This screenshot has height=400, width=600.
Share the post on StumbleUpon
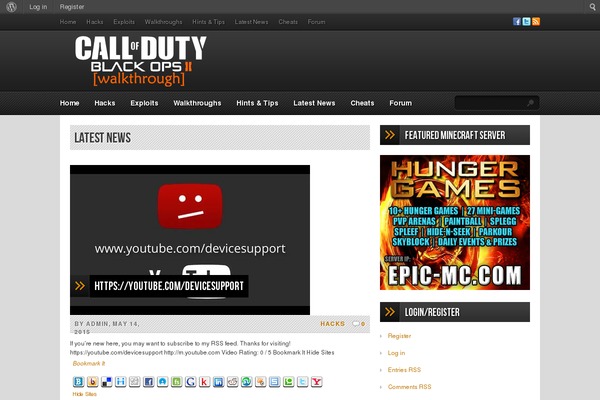(246, 382)
